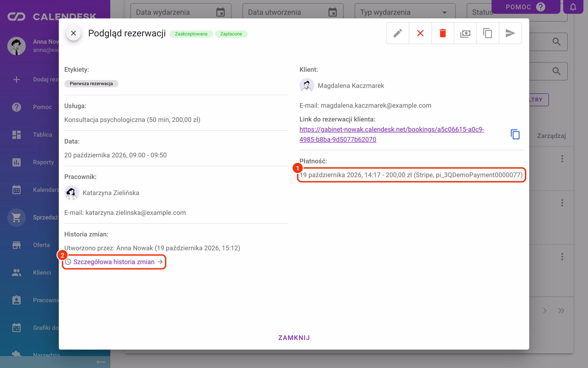Click the lower search magnifier icon
The height and width of the screenshot is (368, 588).
click(x=557, y=71)
